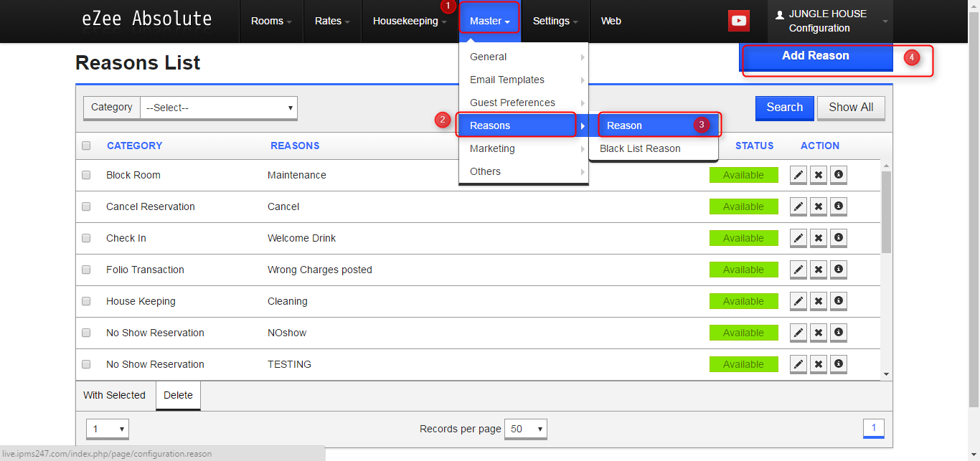View info for the Welcome Drink reason

click(838, 237)
